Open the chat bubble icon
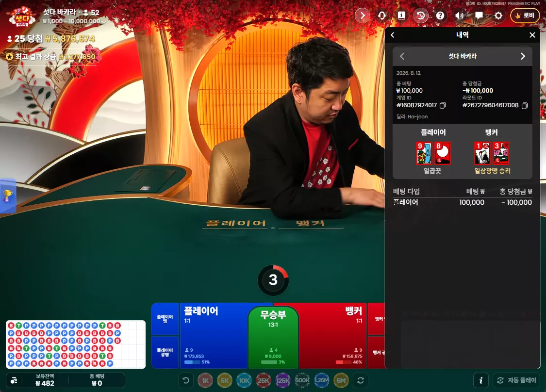This screenshot has height=392, width=546. [x=479, y=16]
